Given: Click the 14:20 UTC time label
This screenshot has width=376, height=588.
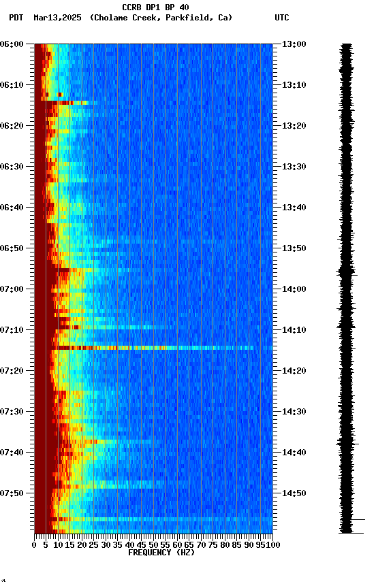Looking at the screenshot, I should (294, 371).
